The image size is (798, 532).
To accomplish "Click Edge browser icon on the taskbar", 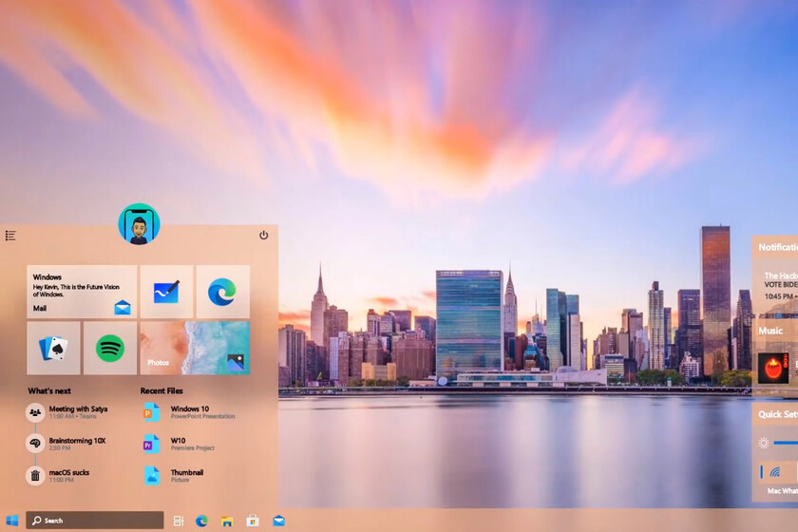I will click(202, 521).
